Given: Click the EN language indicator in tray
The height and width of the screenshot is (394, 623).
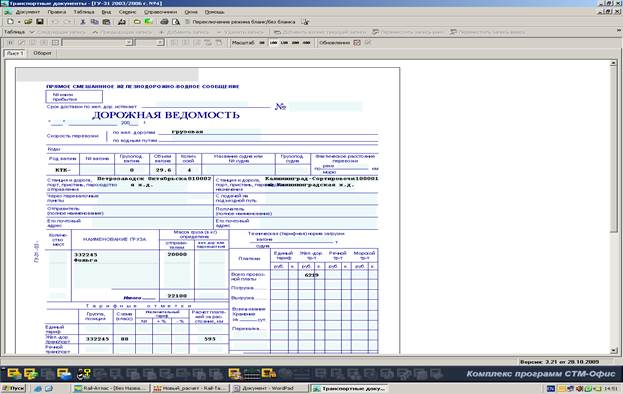Looking at the screenshot, I should (x=551, y=388).
